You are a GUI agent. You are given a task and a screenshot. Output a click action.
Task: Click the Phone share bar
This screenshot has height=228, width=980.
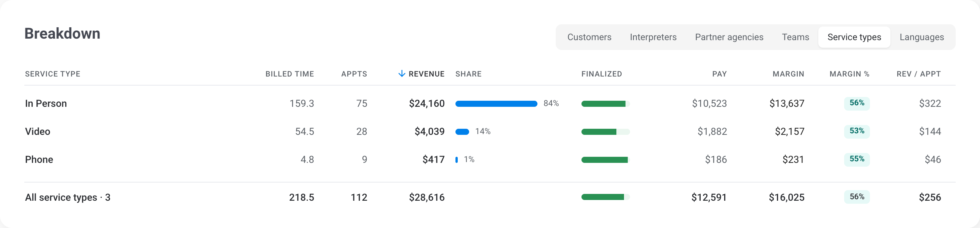457,160
